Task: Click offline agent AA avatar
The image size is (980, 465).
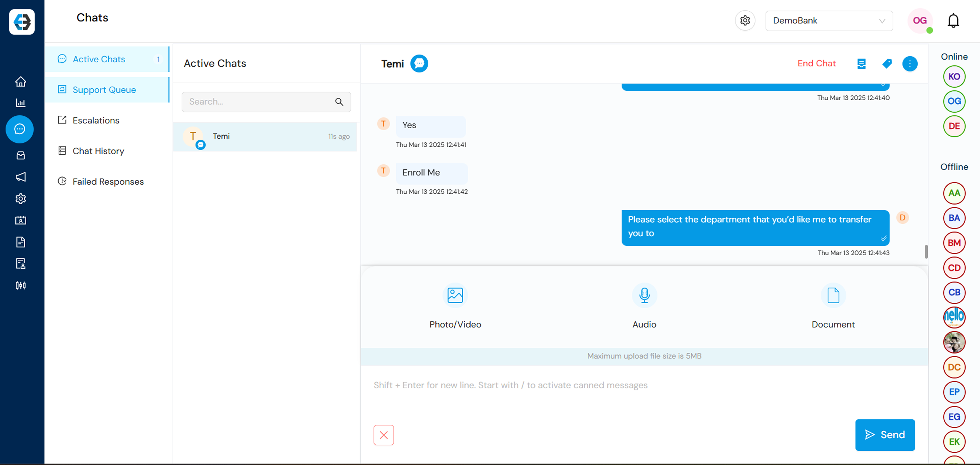Action: 954,193
